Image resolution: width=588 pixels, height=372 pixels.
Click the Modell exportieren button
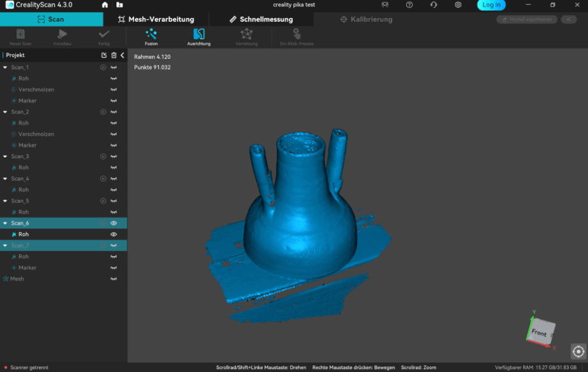pos(527,19)
